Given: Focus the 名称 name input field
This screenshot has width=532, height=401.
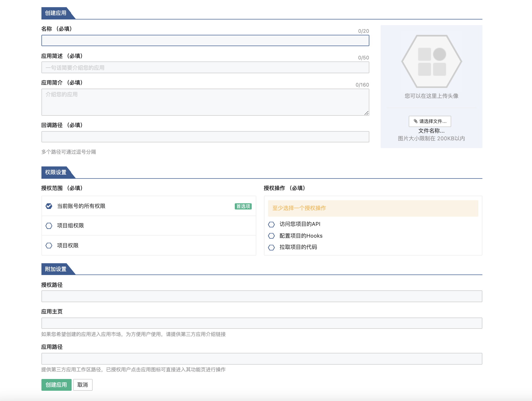Looking at the screenshot, I should point(205,41).
